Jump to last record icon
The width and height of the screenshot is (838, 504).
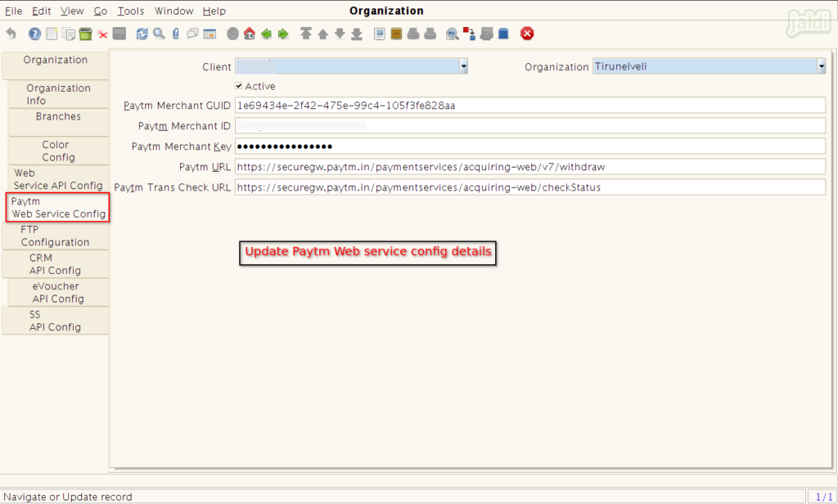pos(357,34)
